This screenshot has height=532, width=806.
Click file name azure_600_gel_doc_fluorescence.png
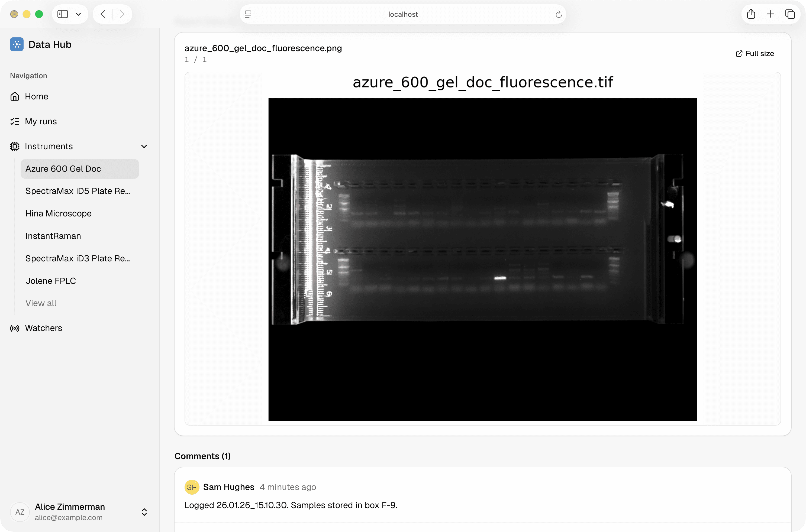pyautogui.click(x=263, y=48)
